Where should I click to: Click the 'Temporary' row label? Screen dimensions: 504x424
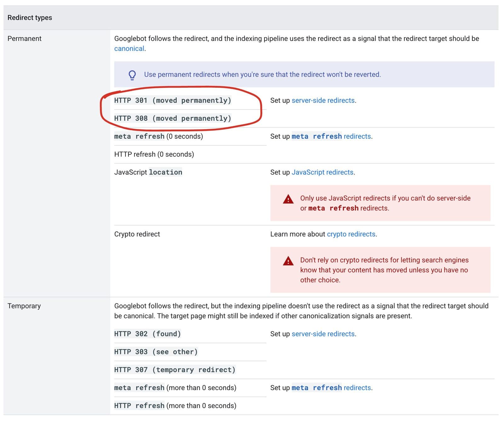[24, 306]
